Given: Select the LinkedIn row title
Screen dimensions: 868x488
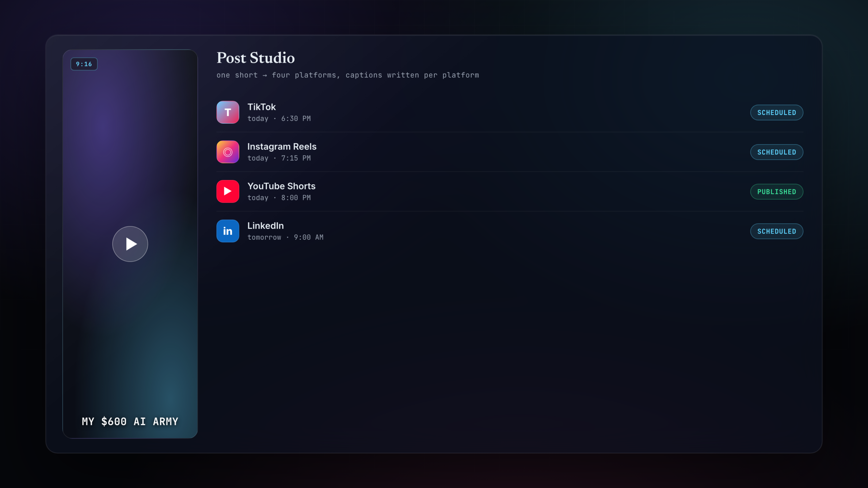Looking at the screenshot, I should [265, 226].
